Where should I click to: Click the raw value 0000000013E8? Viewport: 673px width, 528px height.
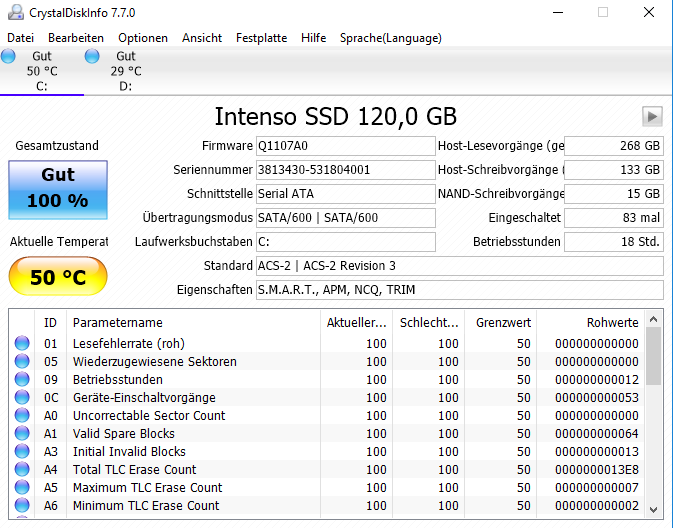click(597, 470)
